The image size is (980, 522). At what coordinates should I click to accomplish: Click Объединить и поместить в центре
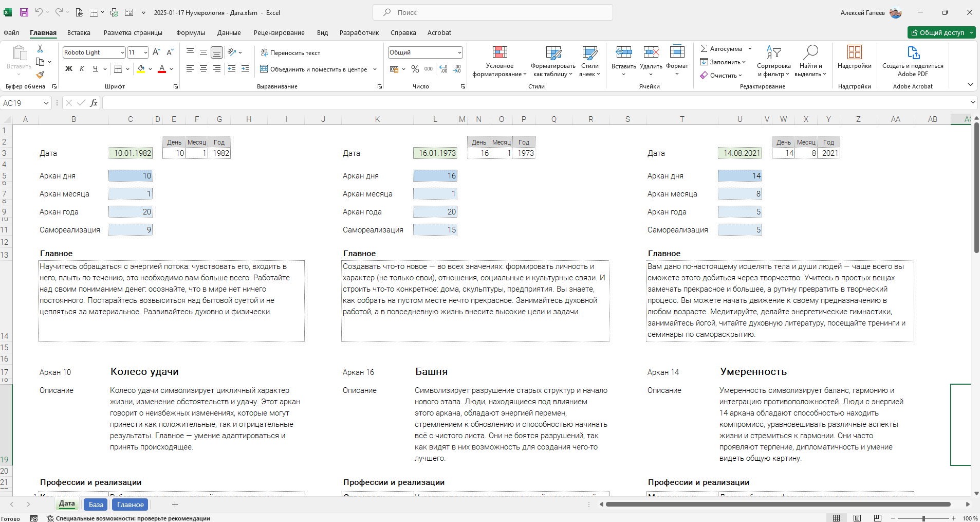click(x=314, y=69)
